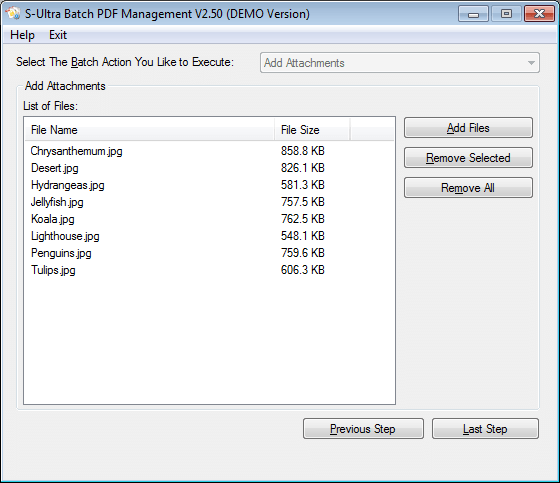The height and width of the screenshot is (483, 560).
Task: Open the Help menu
Action: pyautogui.click(x=22, y=35)
